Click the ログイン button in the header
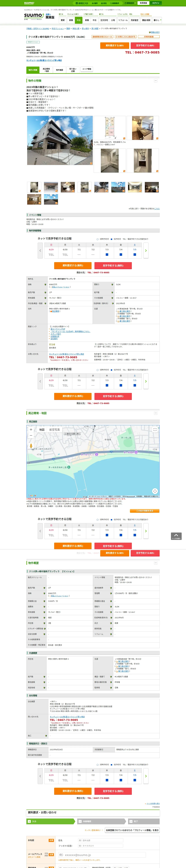The height and width of the screenshot is (868, 186). (x=156, y=3)
